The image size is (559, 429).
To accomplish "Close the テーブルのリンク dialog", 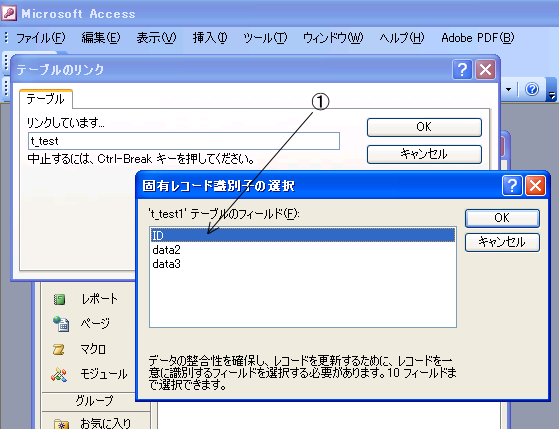I will 485,70.
